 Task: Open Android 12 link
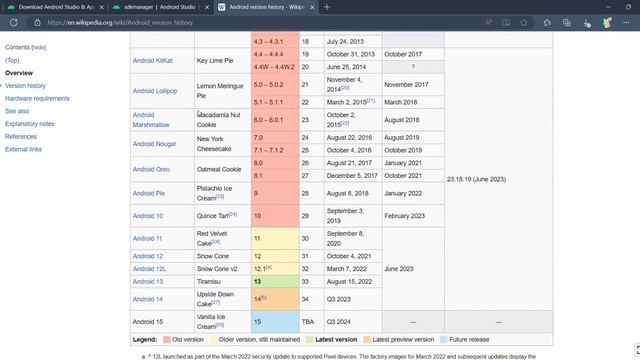pyautogui.click(x=148, y=256)
